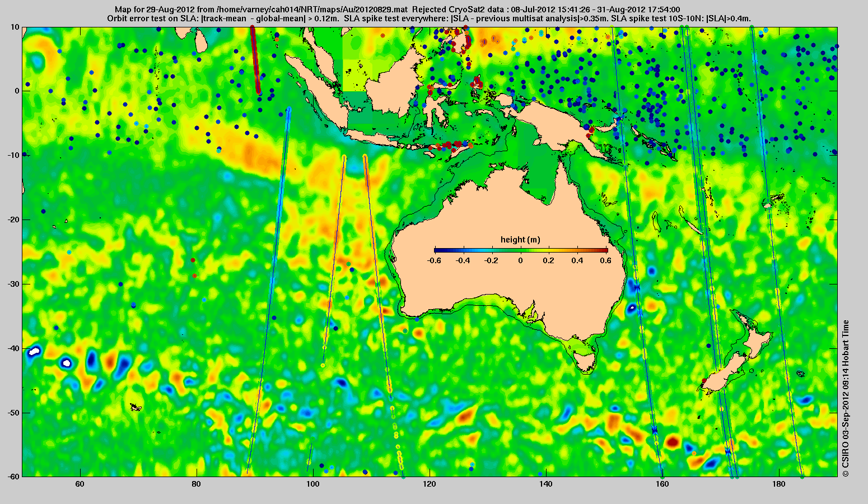Viewport: 868px width, 504px height.
Task: Click the Sri Lanka island landmass
Action: pos(202,40)
